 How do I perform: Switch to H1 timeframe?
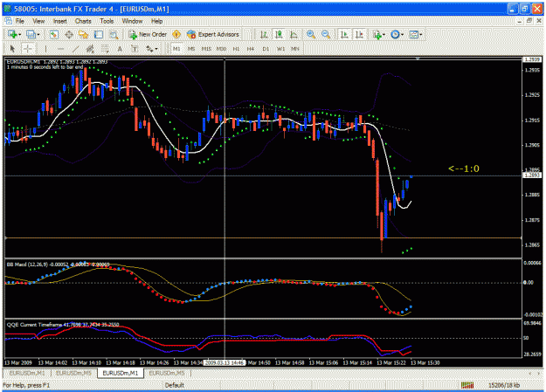[x=236, y=49]
